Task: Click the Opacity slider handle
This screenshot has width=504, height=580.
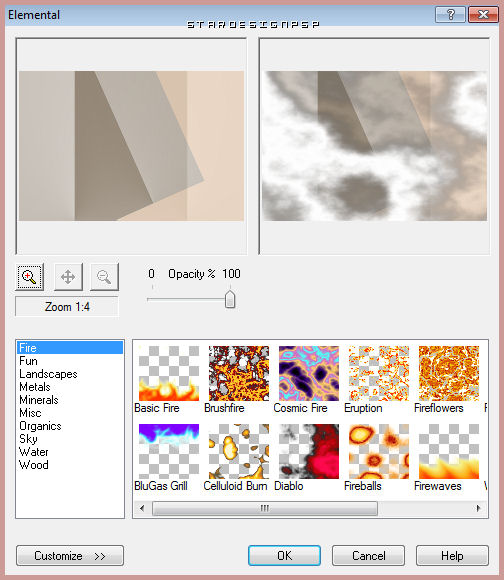Action: (x=230, y=299)
